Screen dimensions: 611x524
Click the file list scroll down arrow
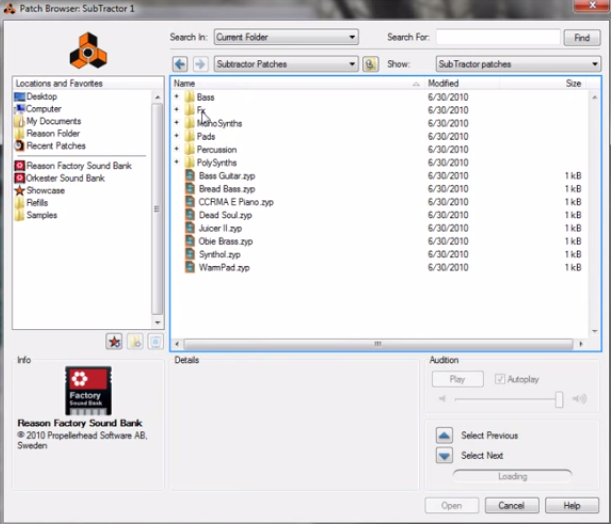tap(595, 331)
